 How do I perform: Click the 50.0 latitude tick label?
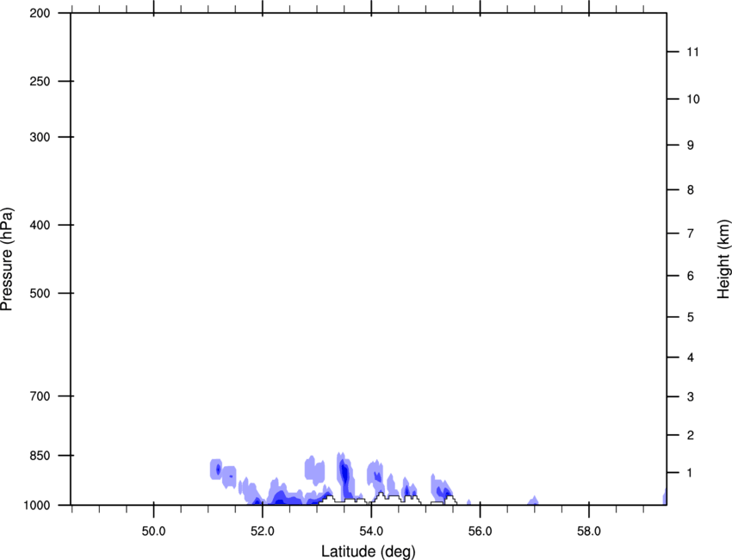(x=153, y=532)
